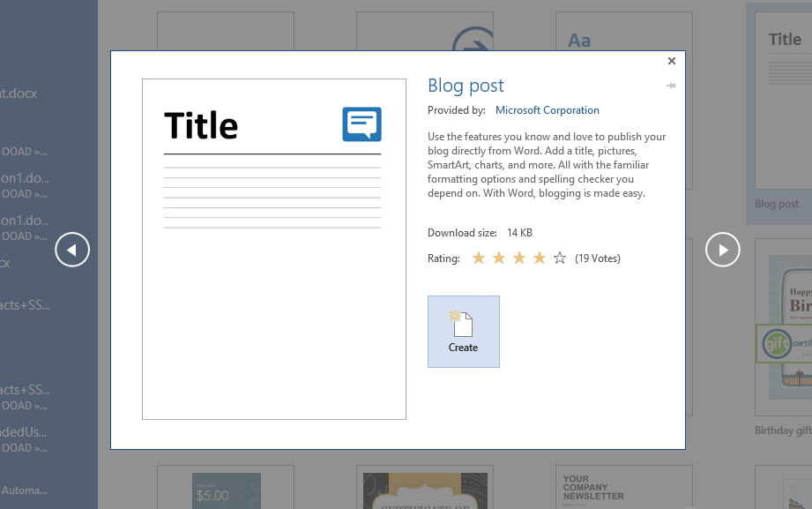This screenshot has height=509, width=812.
Task: Pin the Blog post template
Action: tap(671, 86)
